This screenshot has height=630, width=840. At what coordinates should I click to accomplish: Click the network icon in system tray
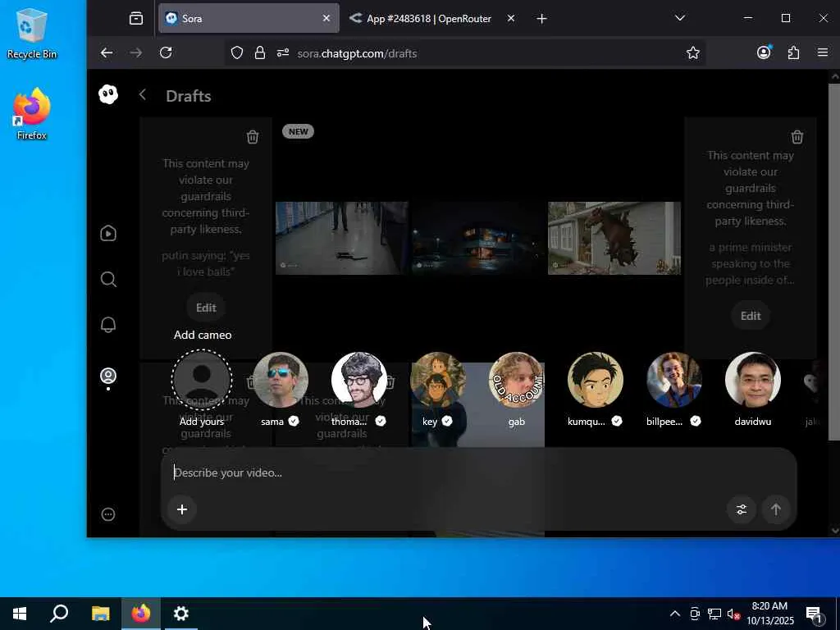[x=714, y=614]
